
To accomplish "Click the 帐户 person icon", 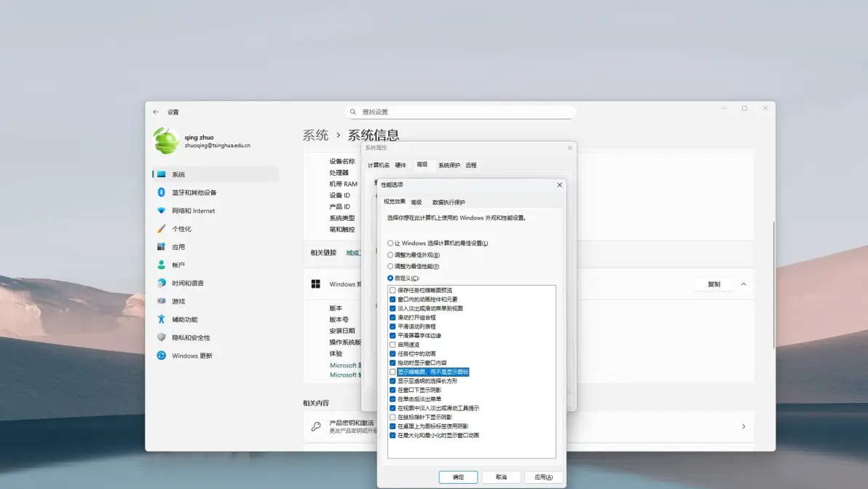I will click(x=161, y=265).
